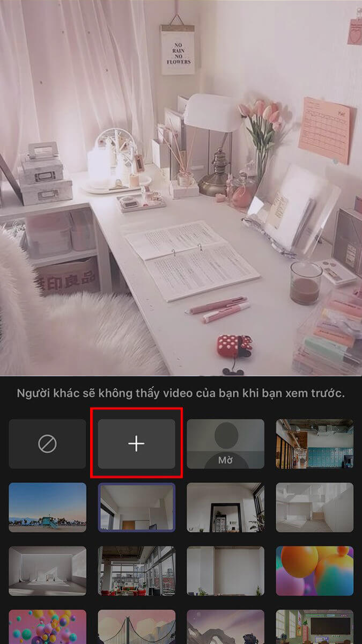Select the no-background (none) option
The height and width of the screenshot is (644, 362).
click(x=47, y=444)
